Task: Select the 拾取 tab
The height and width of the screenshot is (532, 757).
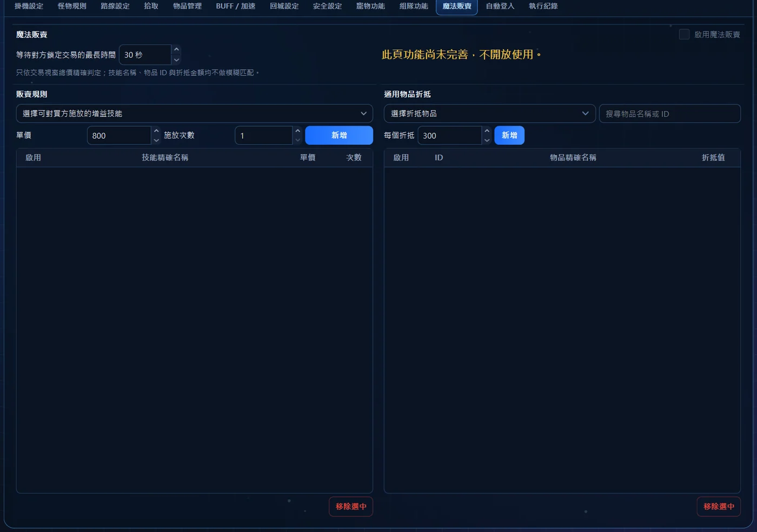Action: 151,6
